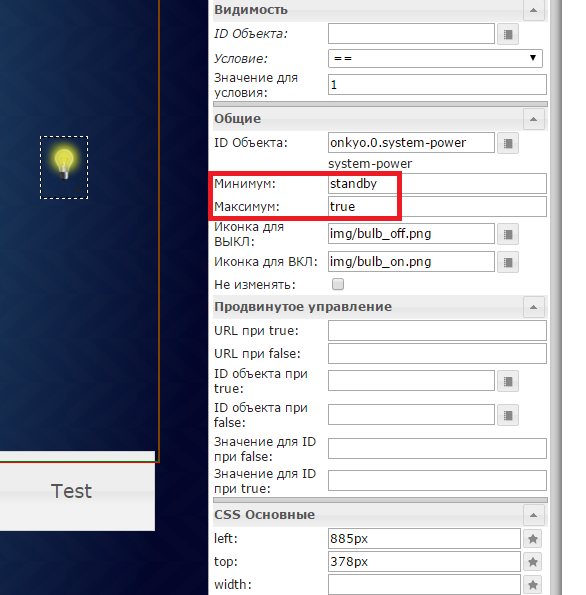Select the light bulb widget on canvas
The image size is (586, 595).
pyautogui.click(x=64, y=167)
